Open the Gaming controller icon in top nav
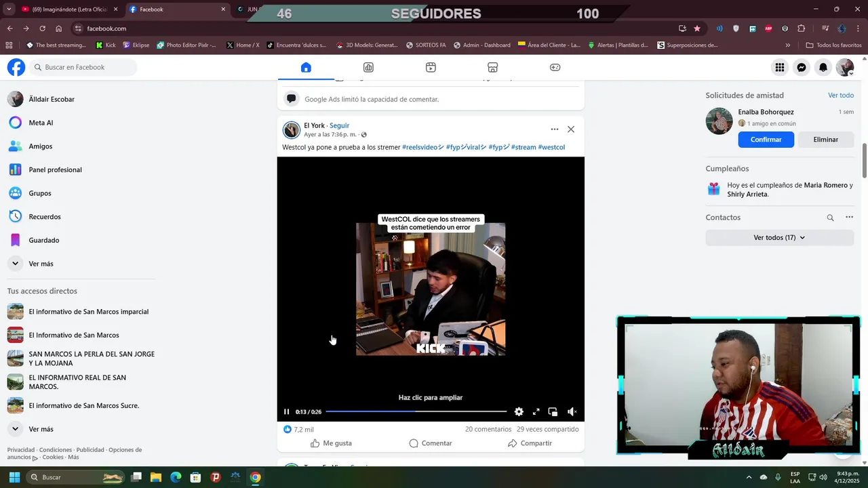Viewport: 868px width, 488px height. coord(555,67)
